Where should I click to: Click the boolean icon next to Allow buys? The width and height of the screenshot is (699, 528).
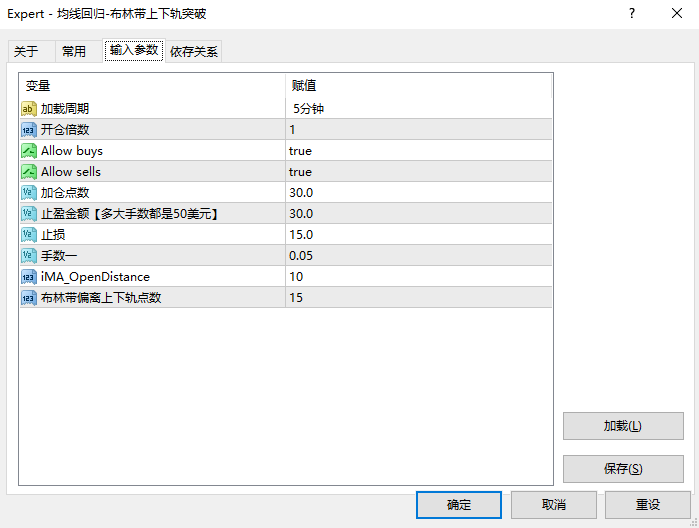click(x=29, y=150)
